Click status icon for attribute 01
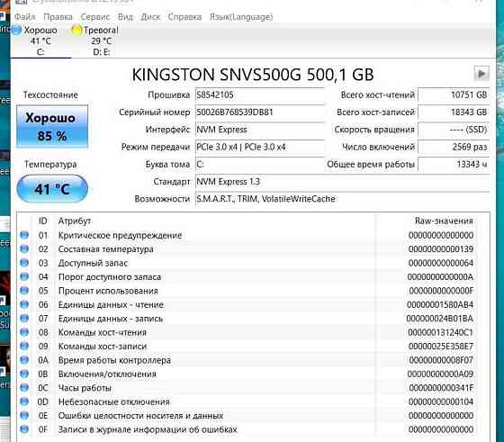 [x=24, y=235]
